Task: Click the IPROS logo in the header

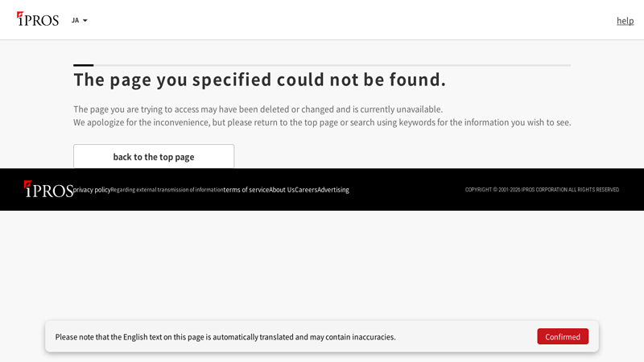Action: pyautogui.click(x=37, y=19)
